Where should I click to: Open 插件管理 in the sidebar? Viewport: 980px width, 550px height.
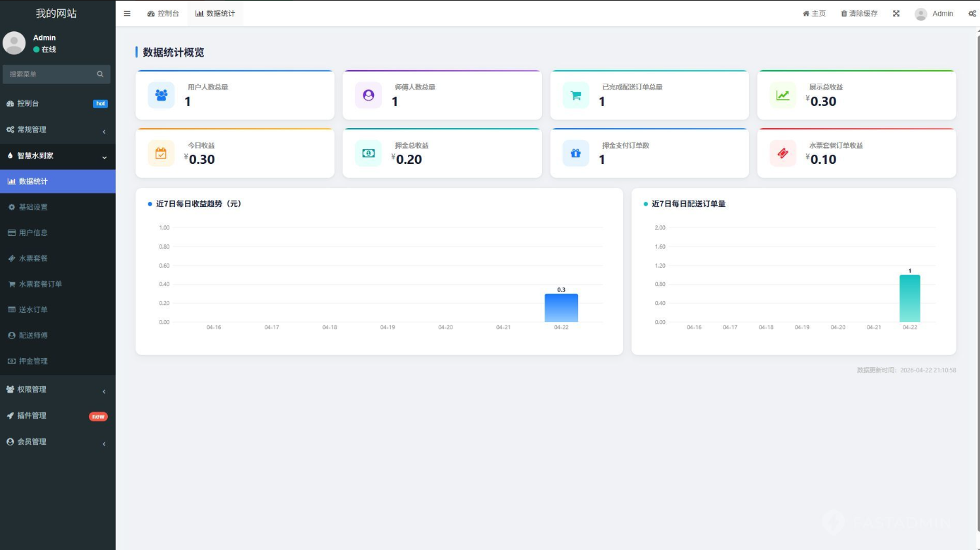pos(58,415)
